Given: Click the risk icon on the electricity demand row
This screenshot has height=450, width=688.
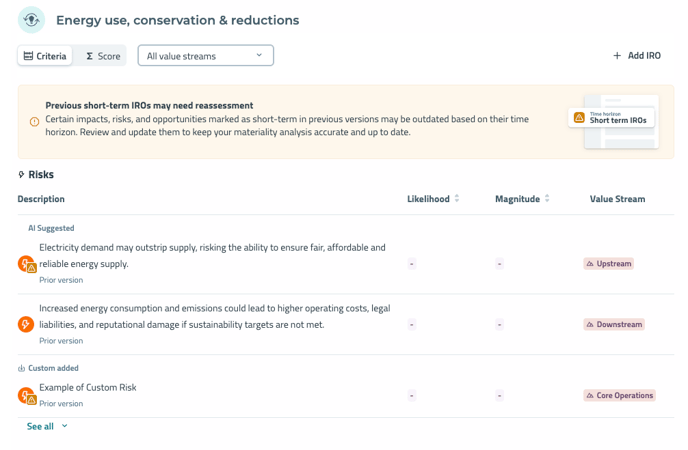Looking at the screenshot, I should click(x=27, y=264).
